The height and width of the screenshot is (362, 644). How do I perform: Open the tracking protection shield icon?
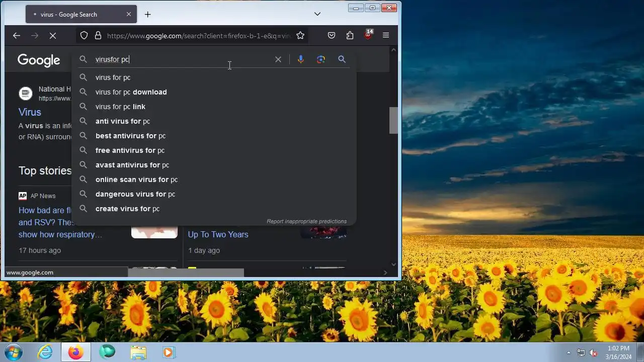tap(84, 35)
